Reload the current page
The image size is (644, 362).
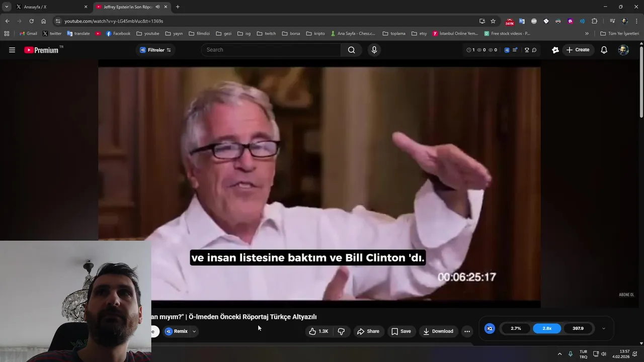tap(31, 21)
